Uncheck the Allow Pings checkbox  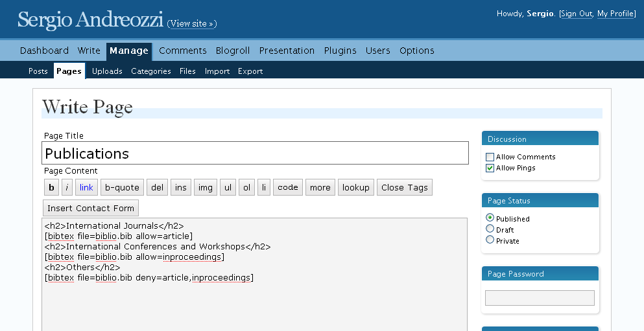click(x=490, y=168)
